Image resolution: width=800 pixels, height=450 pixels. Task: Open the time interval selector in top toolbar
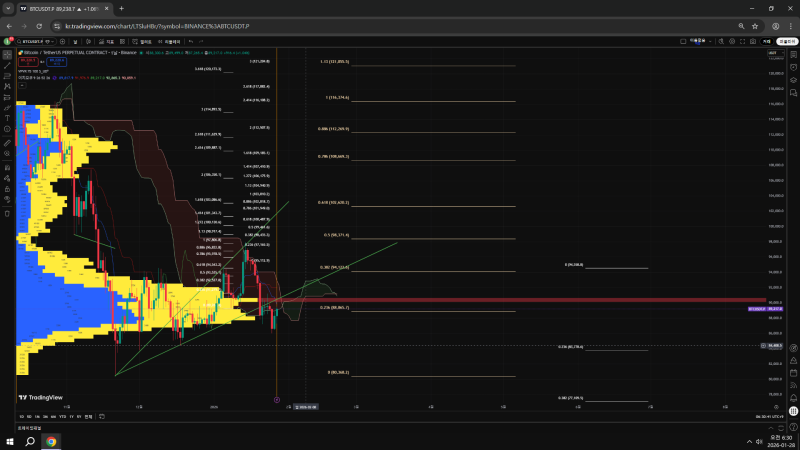[x=76, y=41]
